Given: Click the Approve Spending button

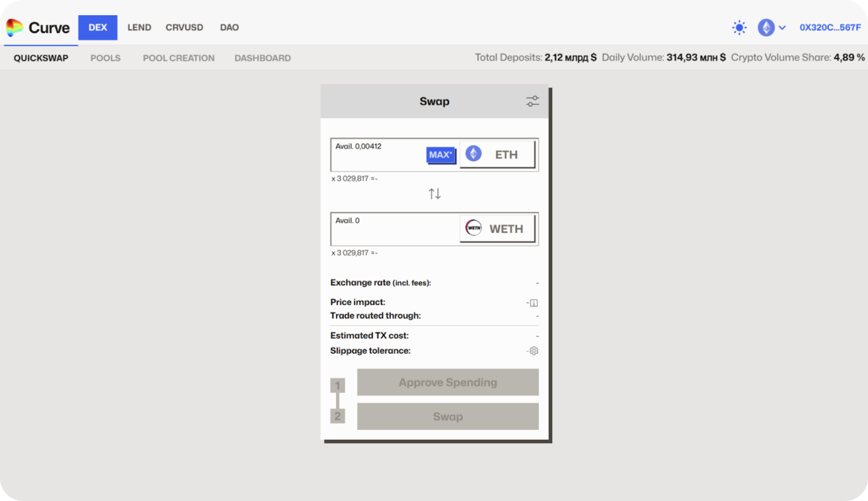Looking at the screenshot, I should (x=448, y=382).
